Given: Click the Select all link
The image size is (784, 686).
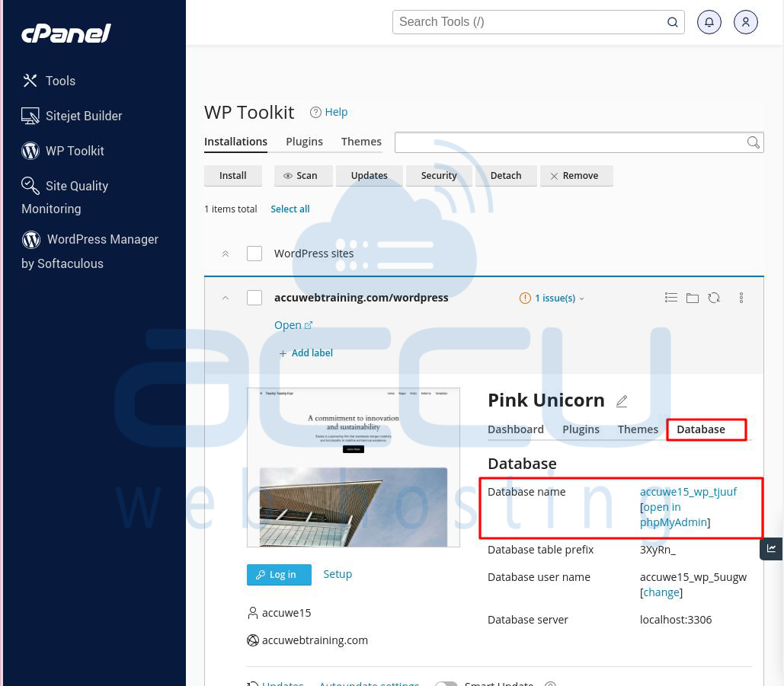Looking at the screenshot, I should click(290, 209).
